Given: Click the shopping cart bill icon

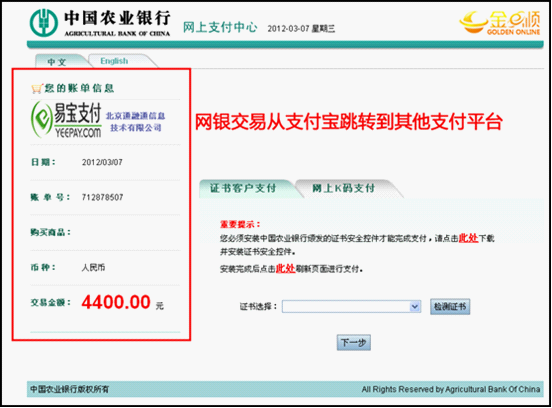Looking at the screenshot, I should pos(37,88).
